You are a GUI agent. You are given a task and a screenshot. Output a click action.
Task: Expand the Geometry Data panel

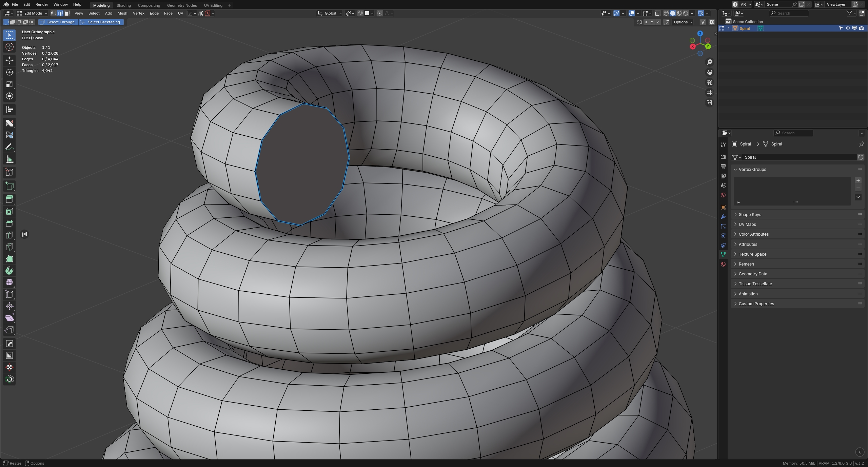(x=797, y=274)
